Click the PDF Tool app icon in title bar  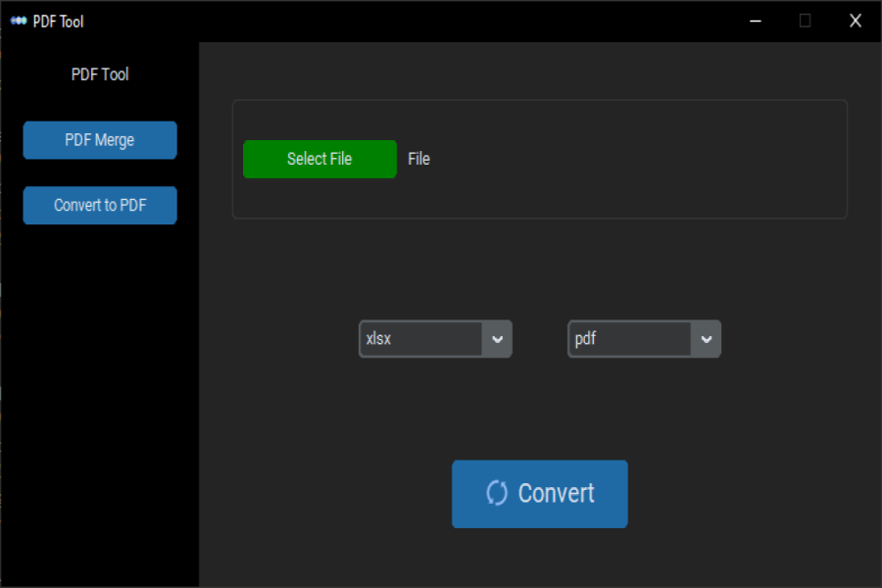(x=18, y=21)
